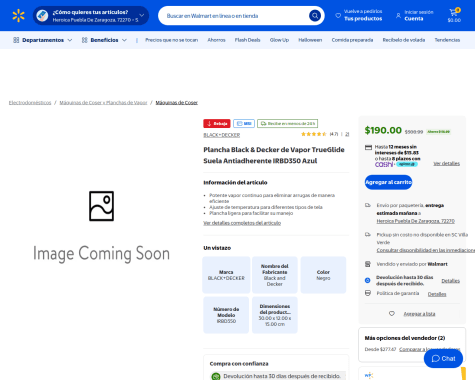
Task: Open the Ahorros nav item
Action: pos(216,40)
